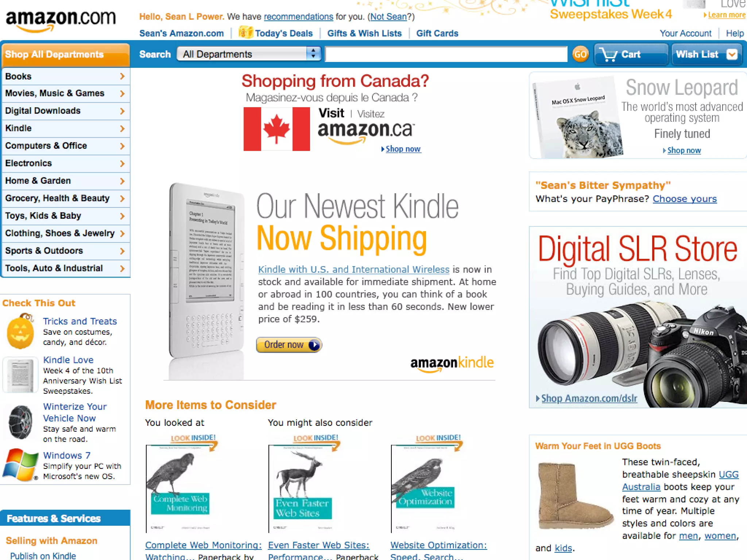The width and height of the screenshot is (747, 560).
Task: Open the shopping Cart
Action: (631, 54)
